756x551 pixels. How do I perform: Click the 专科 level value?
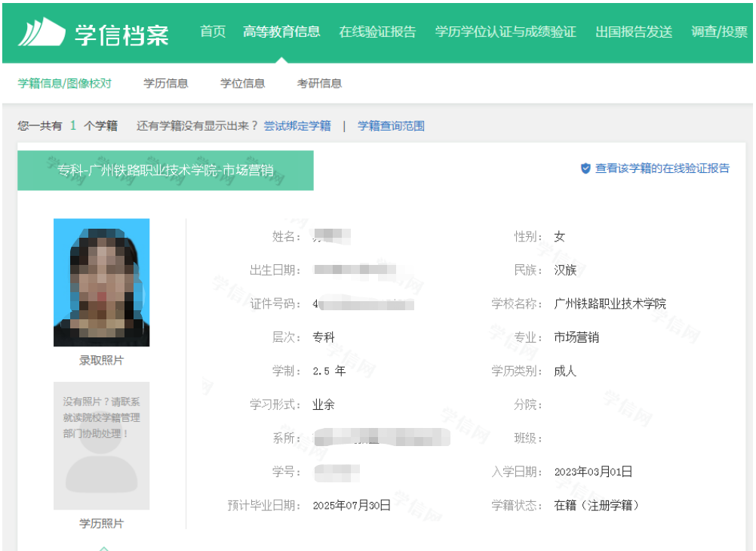pyautogui.click(x=324, y=337)
